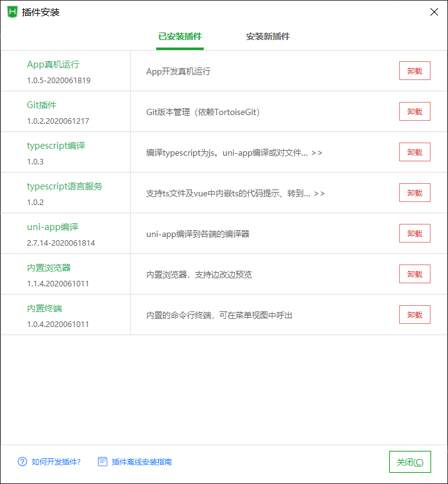This screenshot has height=484, width=448.
Task: Switch to the 已安装插件 tab
Action: pos(180,36)
